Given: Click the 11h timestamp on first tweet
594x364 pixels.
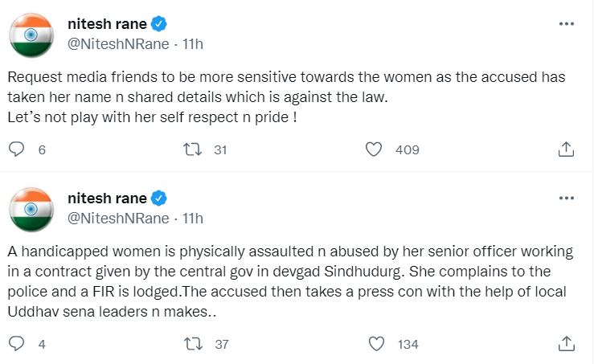Looking at the screenshot, I should coord(192,44).
